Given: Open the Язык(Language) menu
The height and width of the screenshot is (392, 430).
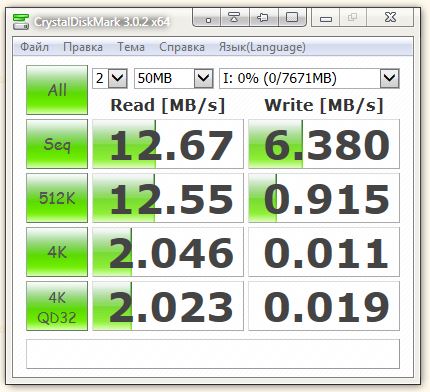Looking at the screenshot, I should [262, 47].
